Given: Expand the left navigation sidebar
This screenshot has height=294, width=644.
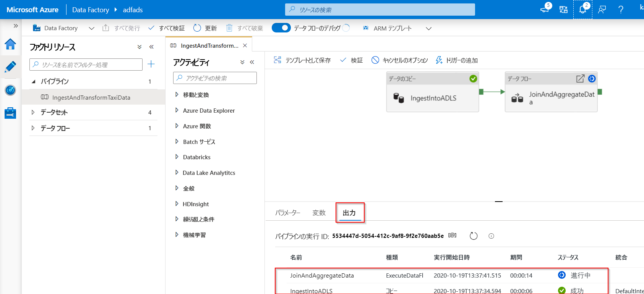Looking at the screenshot, I should 16,26.
